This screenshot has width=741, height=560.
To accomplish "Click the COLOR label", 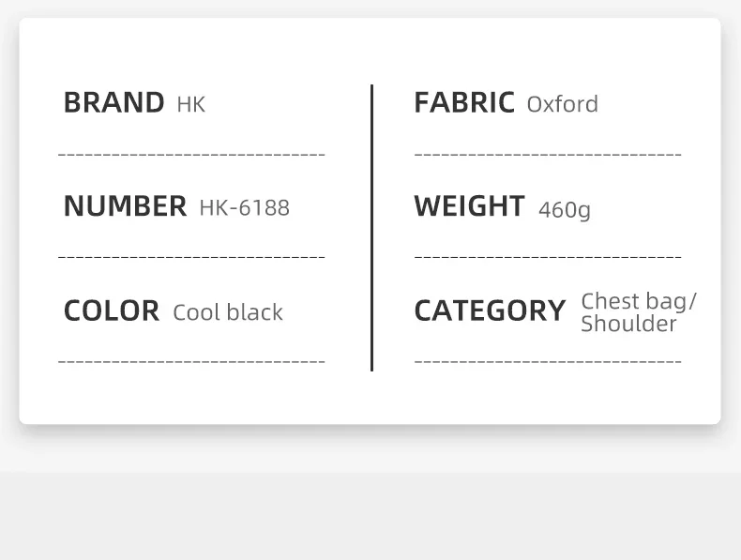I will [111, 310].
